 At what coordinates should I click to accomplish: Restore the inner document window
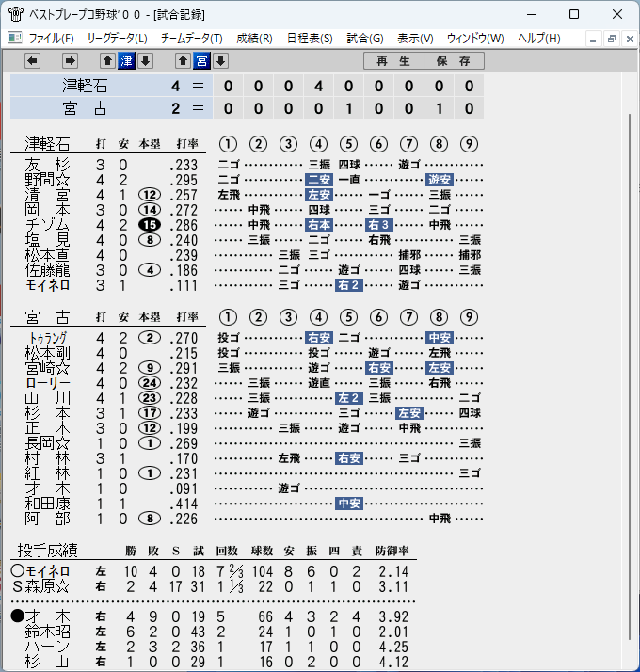[x=612, y=40]
